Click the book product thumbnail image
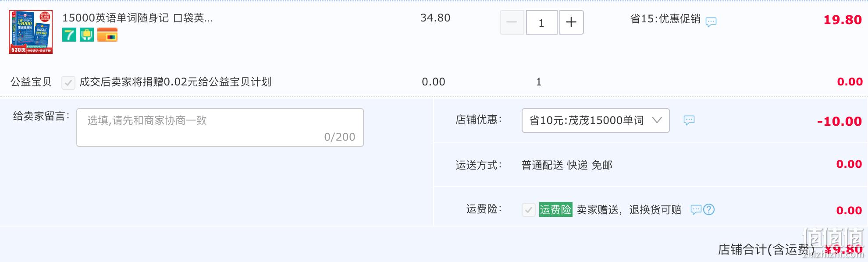This screenshot has height=262, width=868. tap(31, 32)
